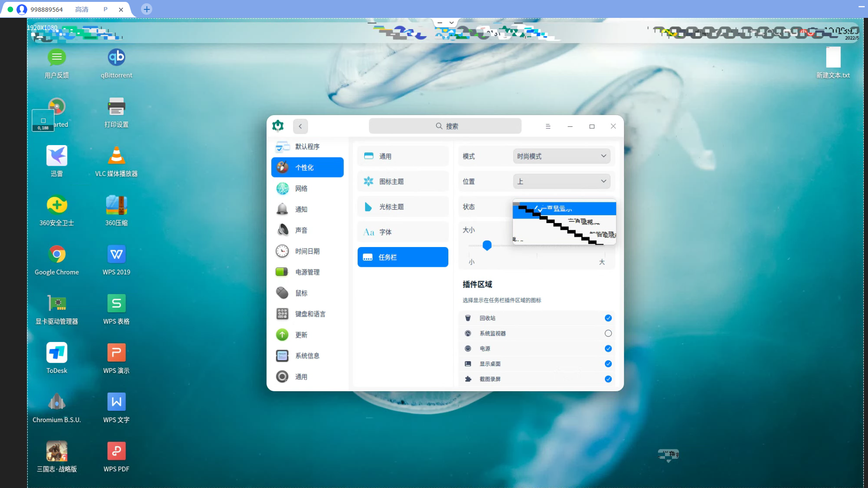Open 更新 settings in the sidebar
Image resolution: width=868 pixels, height=488 pixels.
tap(307, 335)
